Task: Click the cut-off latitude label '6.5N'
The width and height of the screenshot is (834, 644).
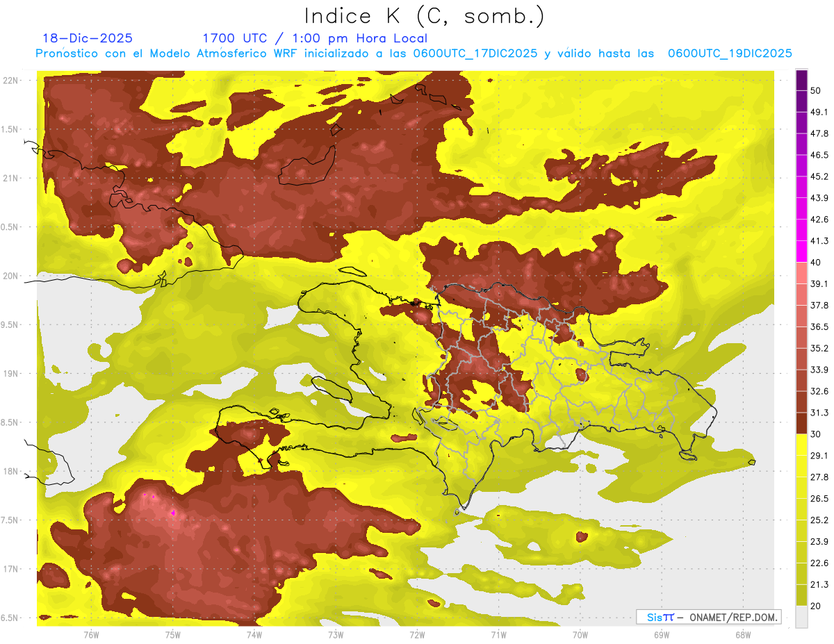Action: click(10, 618)
